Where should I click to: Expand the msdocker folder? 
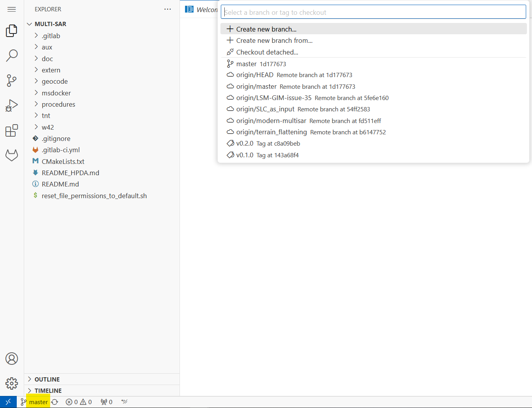(x=101, y=93)
